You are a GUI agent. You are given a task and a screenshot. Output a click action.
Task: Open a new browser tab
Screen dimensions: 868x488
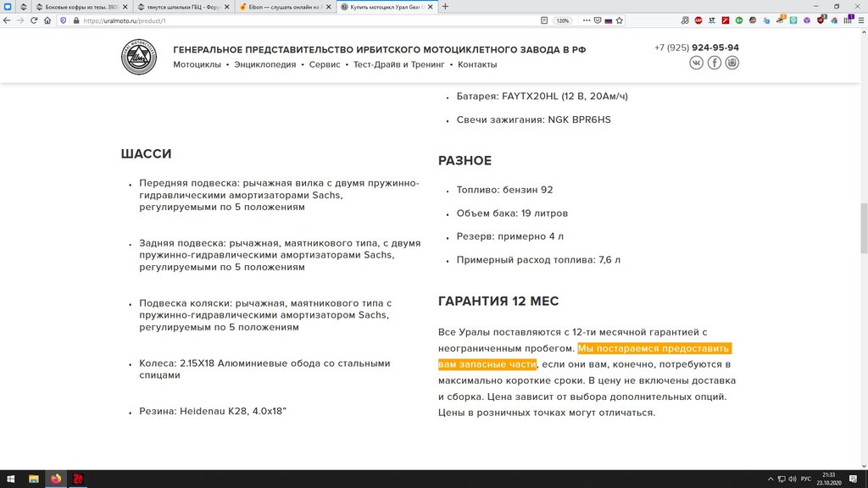[x=446, y=6]
